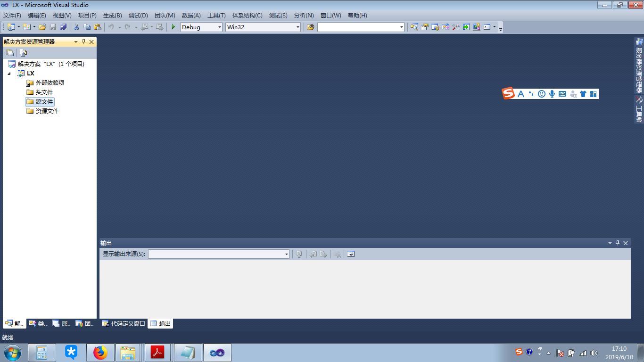Click the Paste clipboard icon
Image resolution: width=644 pixels, height=362 pixels.
[x=98, y=27]
